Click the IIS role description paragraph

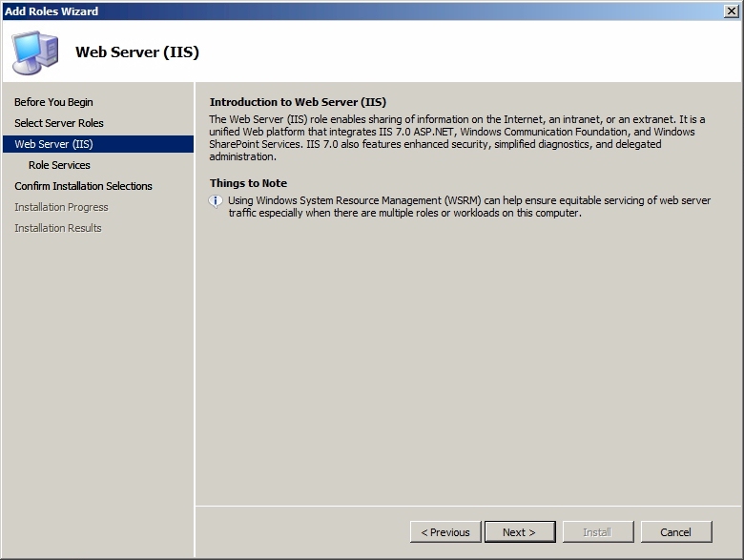(458, 137)
